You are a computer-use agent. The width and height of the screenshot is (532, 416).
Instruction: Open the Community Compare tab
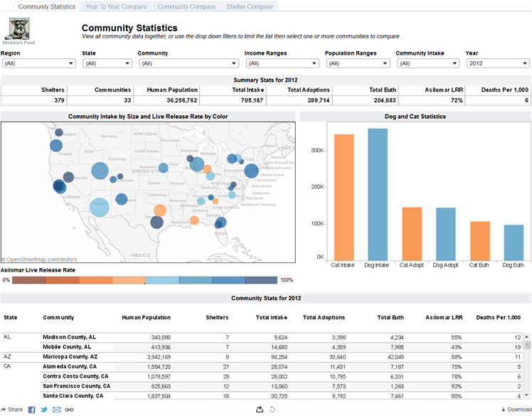[x=186, y=6]
